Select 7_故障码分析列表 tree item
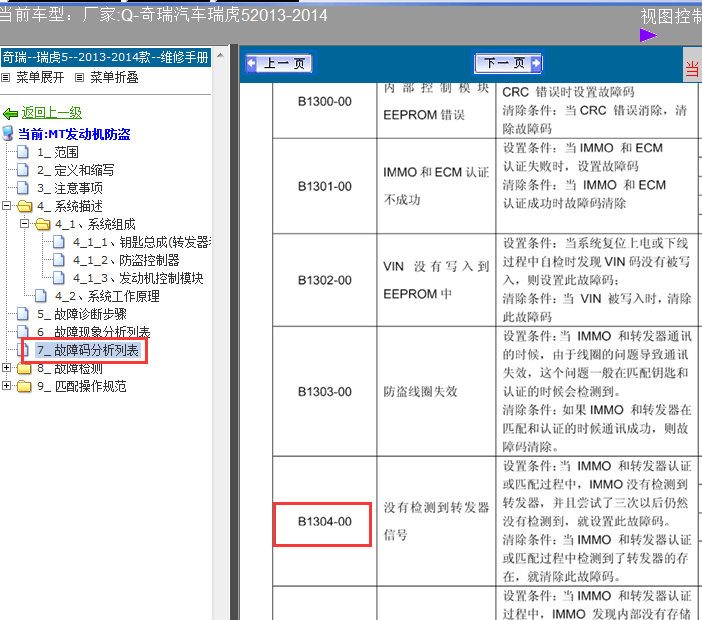Image resolution: width=702 pixels, height=620 pixels. pos(88,351)
